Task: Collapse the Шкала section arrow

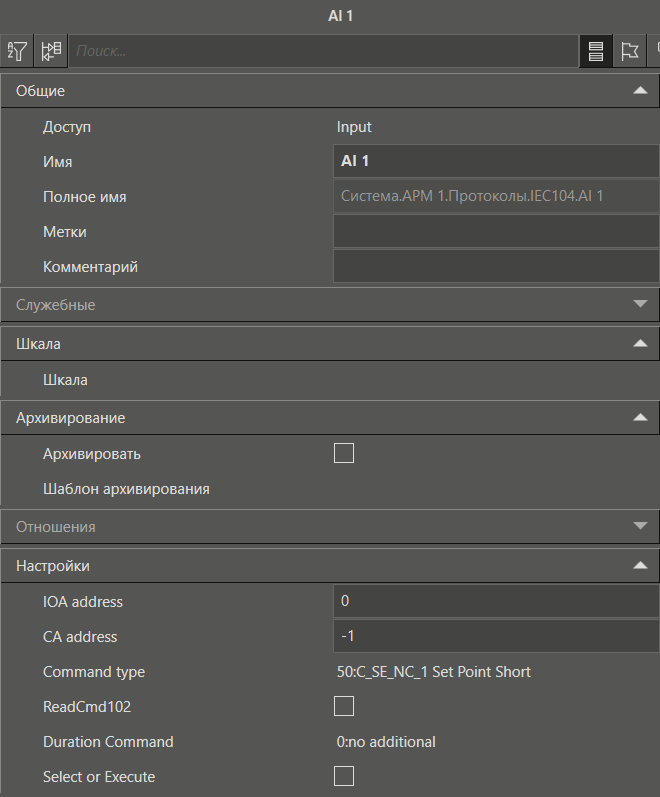Action: pyautogui.click(x=640, y=343)
